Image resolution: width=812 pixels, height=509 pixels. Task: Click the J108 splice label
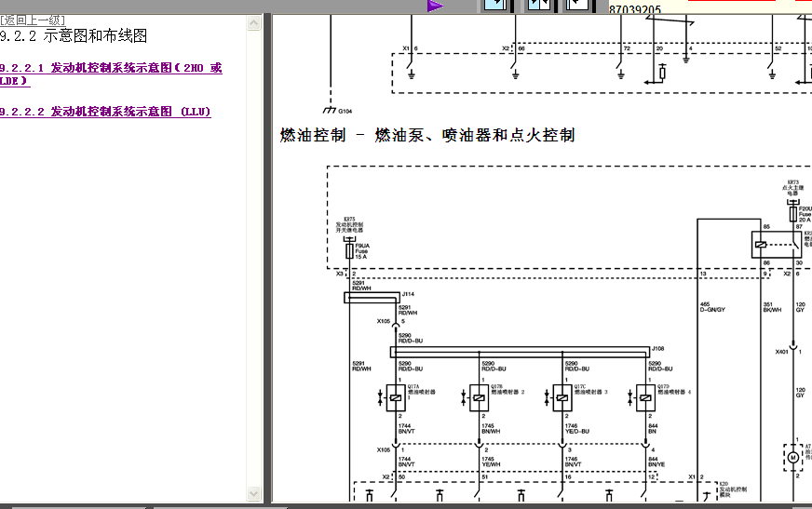coord(657,349)
